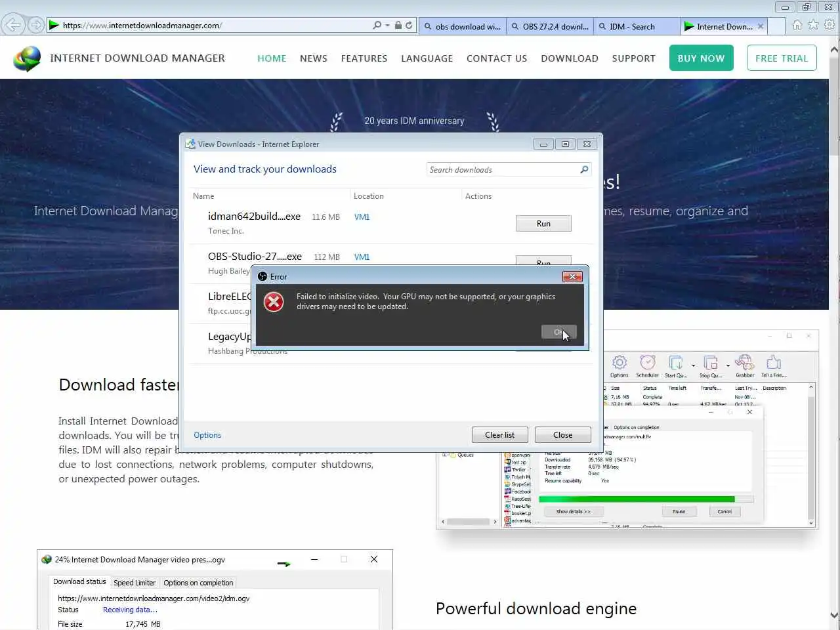Open the address bar autocomplete dropdown arrow
The height and width of the screenshot is (630, 840).
click(387, 26)
